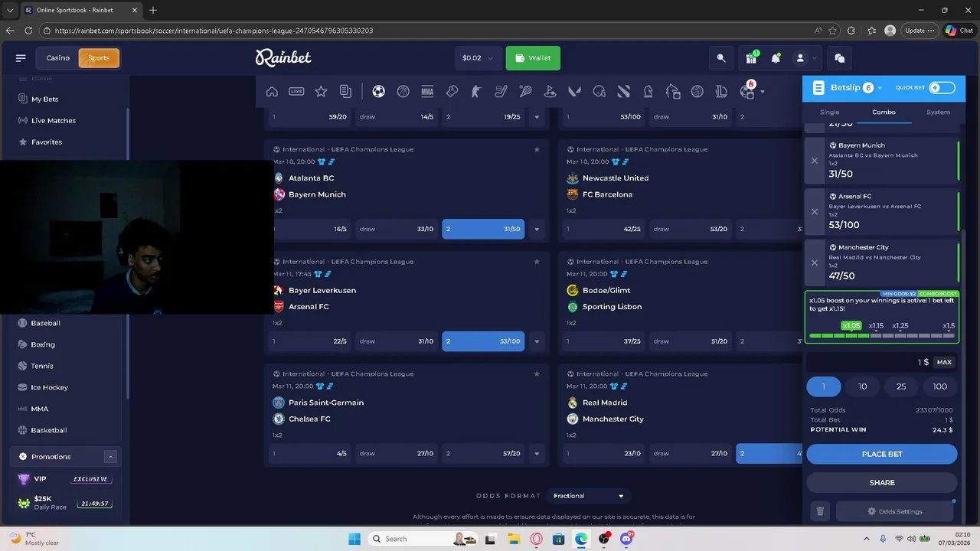The height and width of the screenshot is (551, 980).
Task: Click the combo boost progress bar
Action: [882, 336]
